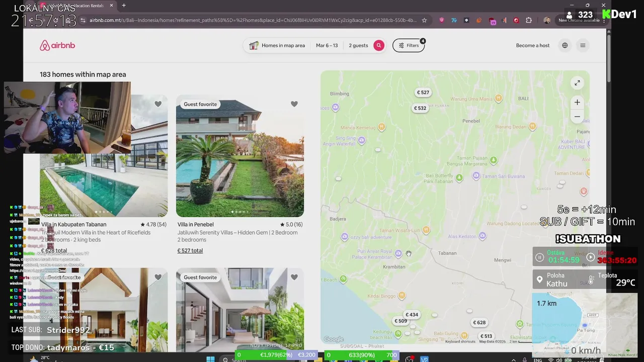Click Bali Butterfly Park Tabanan pin
The width and height of the screenshot is (644, 362).
click(459, 178)
